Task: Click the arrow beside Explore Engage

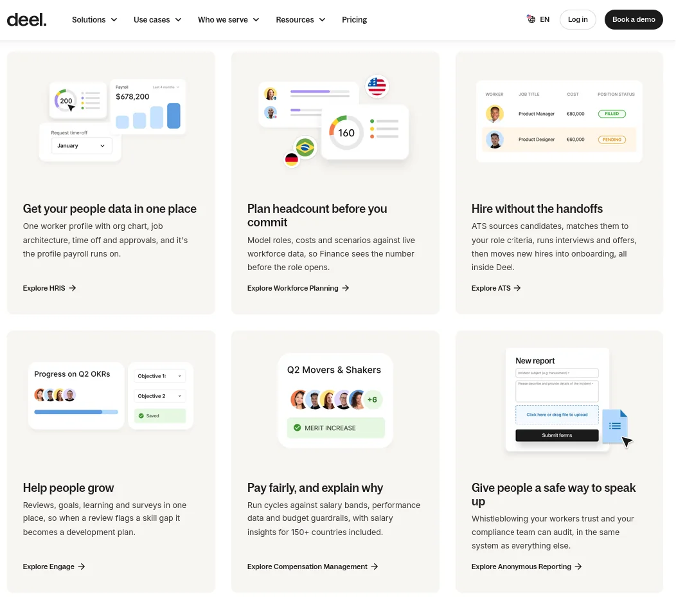Action: point(82,566)
